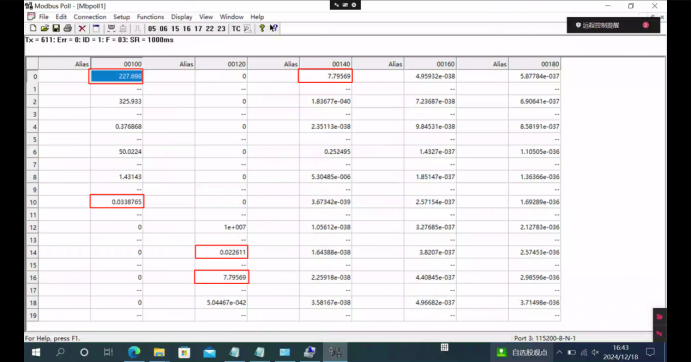This screenshot has height=362, width=692.
Task: Select the 00180 column header
Action: coord(534,64)
